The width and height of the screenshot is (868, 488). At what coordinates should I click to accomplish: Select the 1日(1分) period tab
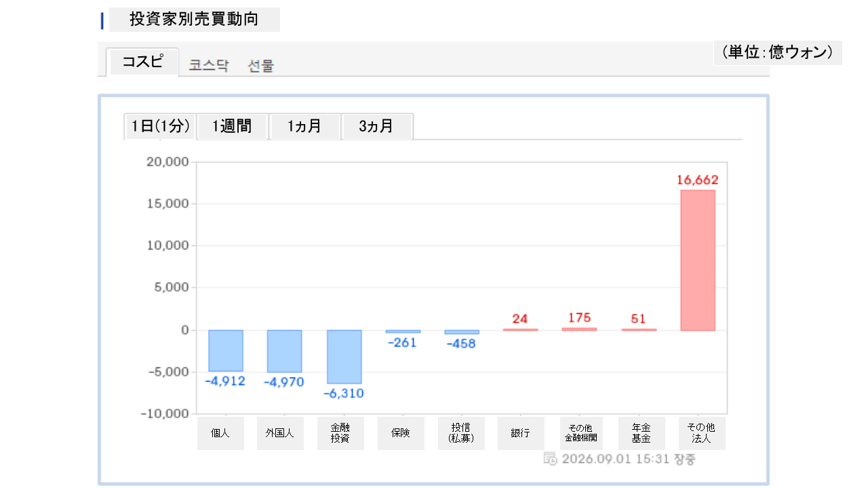point(160,126)
